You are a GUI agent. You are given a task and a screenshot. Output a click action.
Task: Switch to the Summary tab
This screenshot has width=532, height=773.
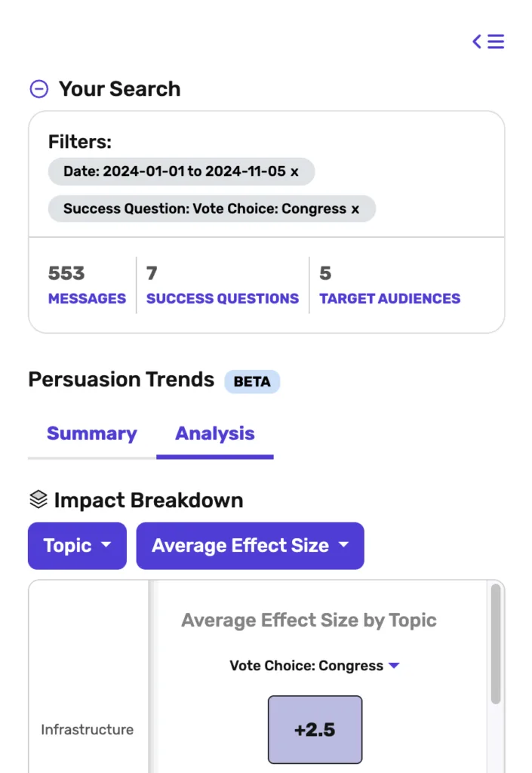click(91, 433)
